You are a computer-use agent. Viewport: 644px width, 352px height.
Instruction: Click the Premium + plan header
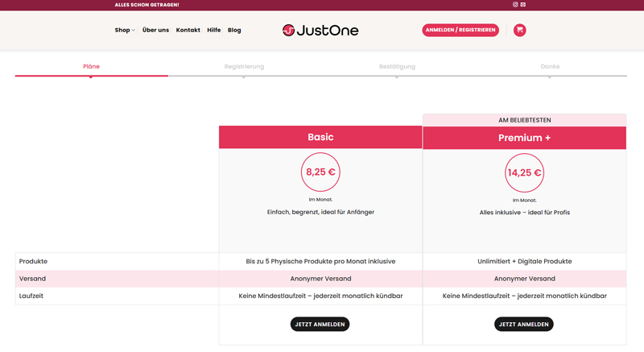point(525,138)
